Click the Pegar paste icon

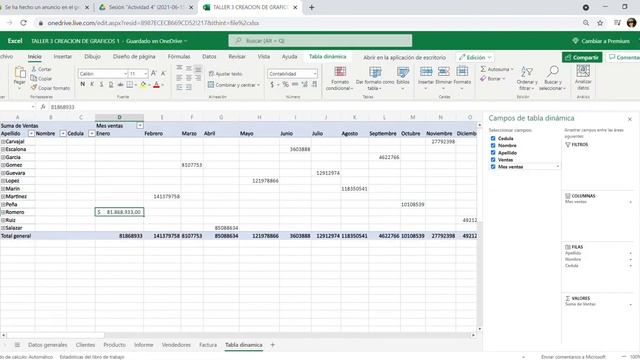[x=20, y=73]
